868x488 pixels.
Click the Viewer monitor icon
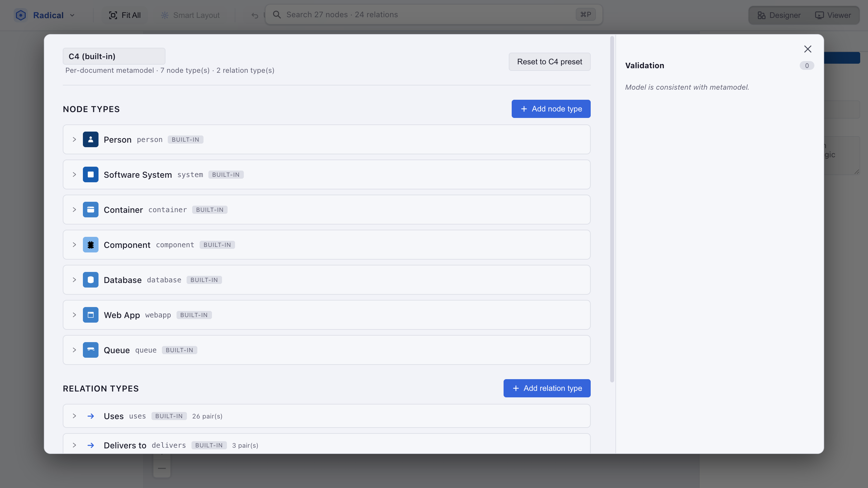click(x=819, y=15)
